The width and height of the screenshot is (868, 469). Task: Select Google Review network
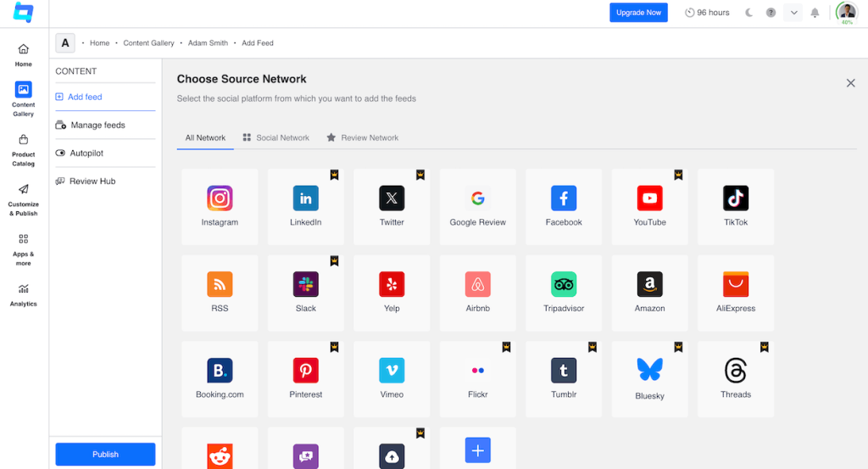pyautogui.click(x=478, y=207)
